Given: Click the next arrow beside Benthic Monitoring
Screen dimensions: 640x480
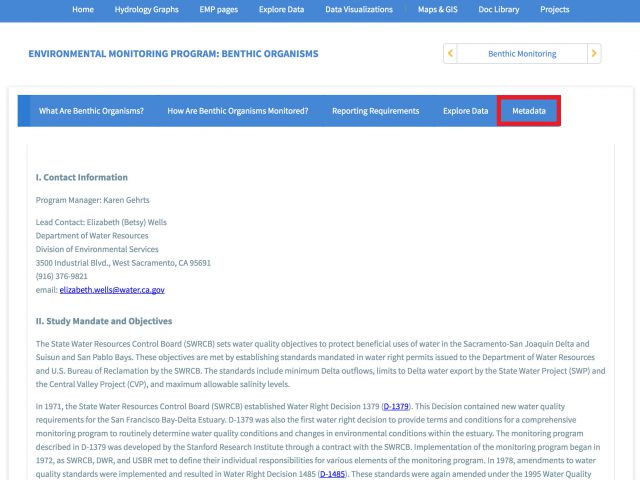Looking at the screenshot, I should (x=594, y=53).
